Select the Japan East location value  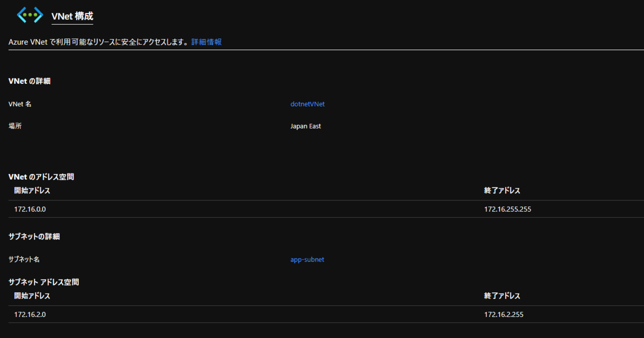click(x=306, y=126)
